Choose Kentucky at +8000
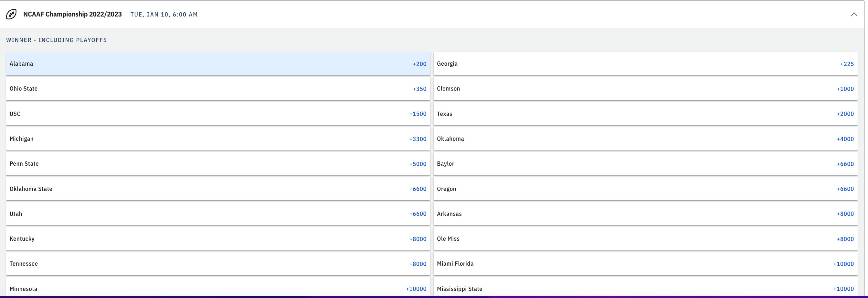Viewport: 868px width, 298px height. click(x=218, y=238)
